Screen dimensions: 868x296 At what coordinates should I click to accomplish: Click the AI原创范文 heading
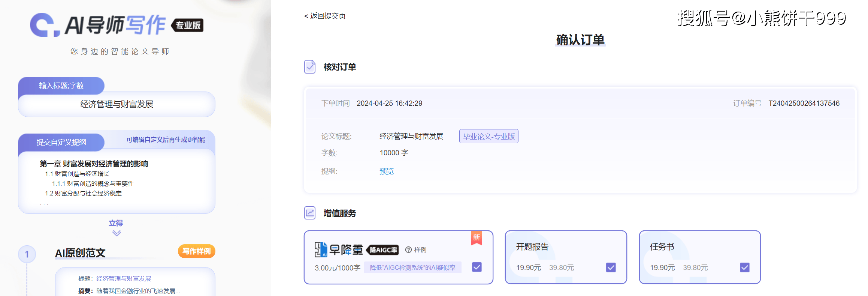click(x=80, y=253)
